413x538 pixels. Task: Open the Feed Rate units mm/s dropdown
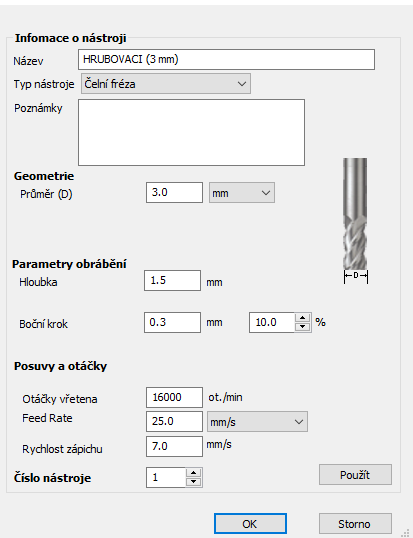coord(257,422)
